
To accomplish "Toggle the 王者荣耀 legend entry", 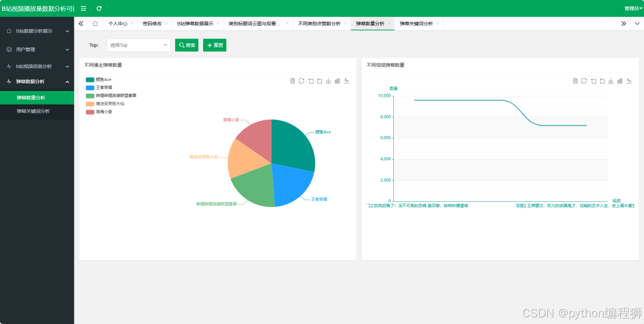I will [x=100, y=87].
